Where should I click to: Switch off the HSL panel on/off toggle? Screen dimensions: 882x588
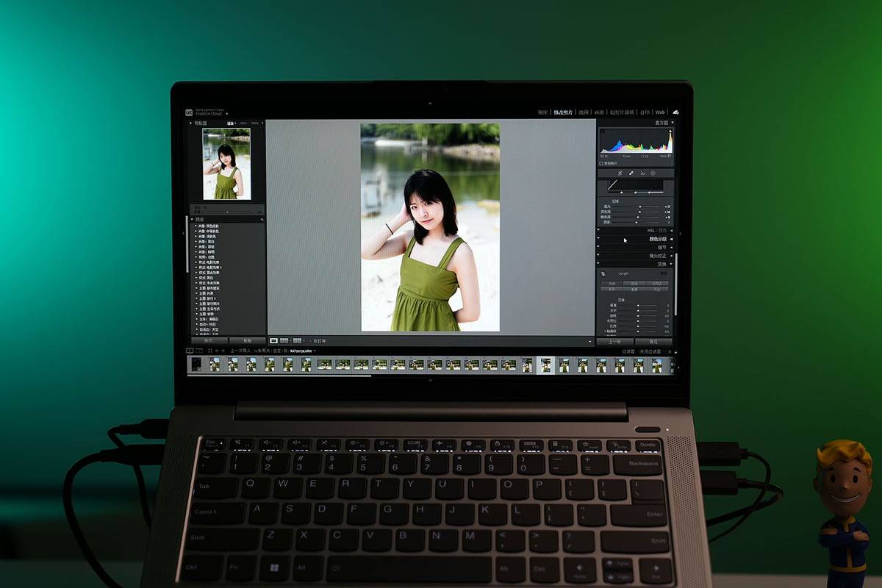coord(598,231)
